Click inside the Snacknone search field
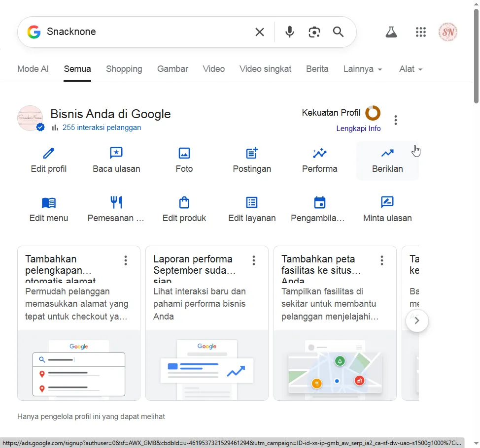 tap(147, 32)
